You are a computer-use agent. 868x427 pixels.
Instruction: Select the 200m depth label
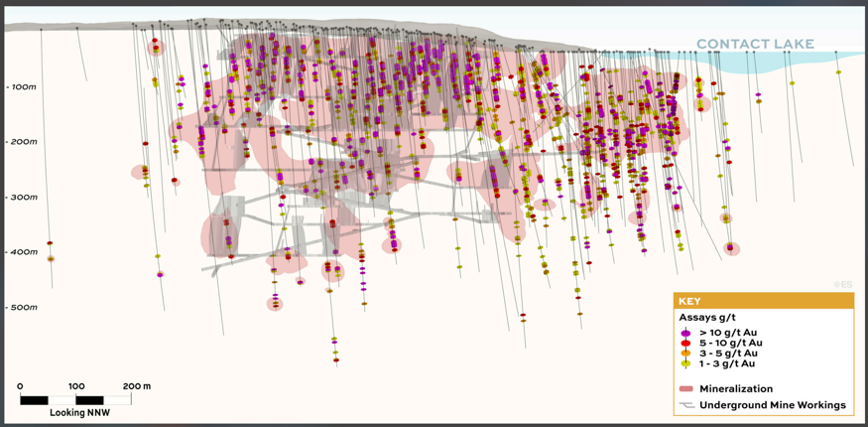(21, 142)
